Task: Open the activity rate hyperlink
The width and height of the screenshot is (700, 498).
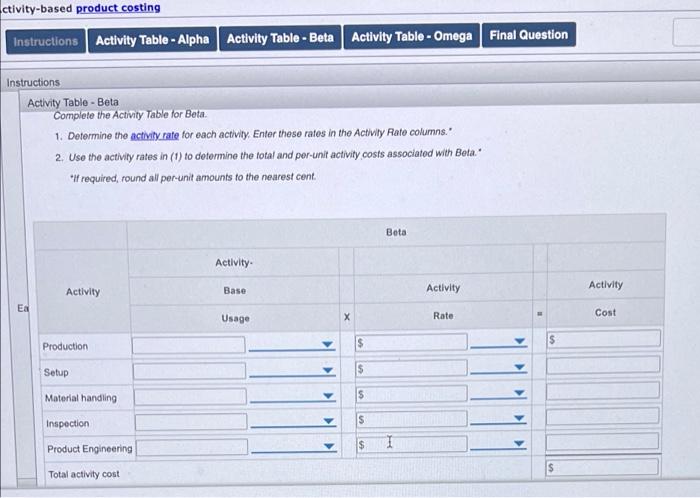Action: [x=154, y=135]
